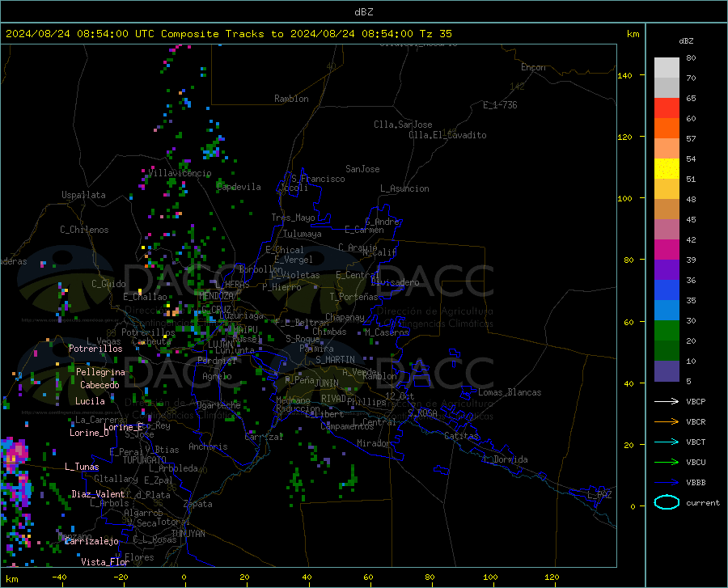Image resolution: width=728 pixels, height=588 pixels.
Task: Click the TUNUYAN map label
Action: tap(188, 534)
